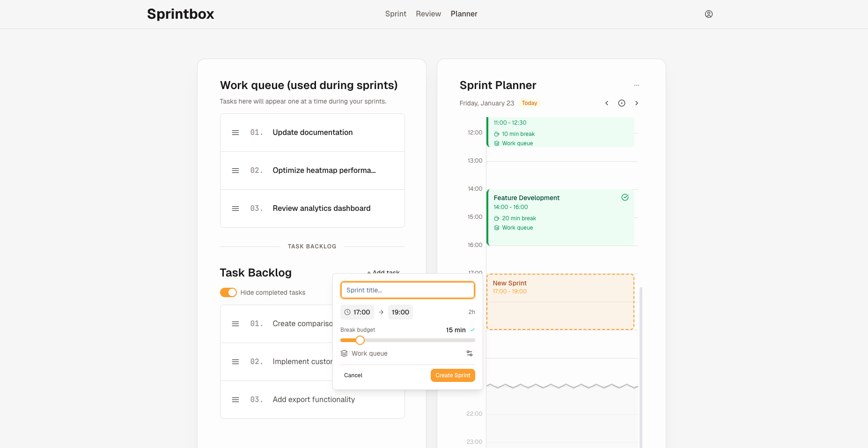Open the 17:00 start time picker
The image size is (868, 448).
(x=361, y=312)
